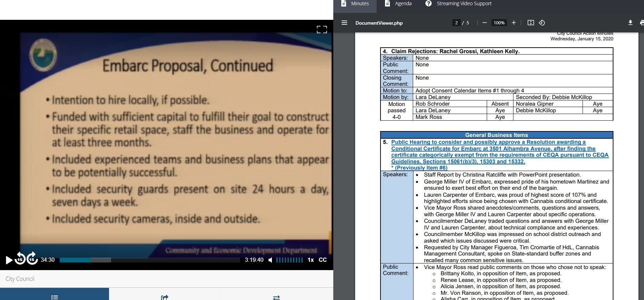Click the Agenda tab document icon
644x300 pixels.
(x=387, y=3)
